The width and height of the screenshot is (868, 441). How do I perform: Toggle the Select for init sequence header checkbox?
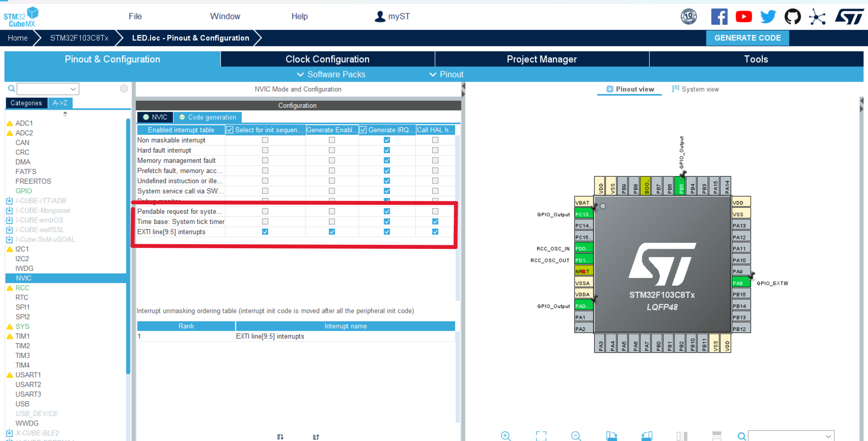[x=230, y=130]
